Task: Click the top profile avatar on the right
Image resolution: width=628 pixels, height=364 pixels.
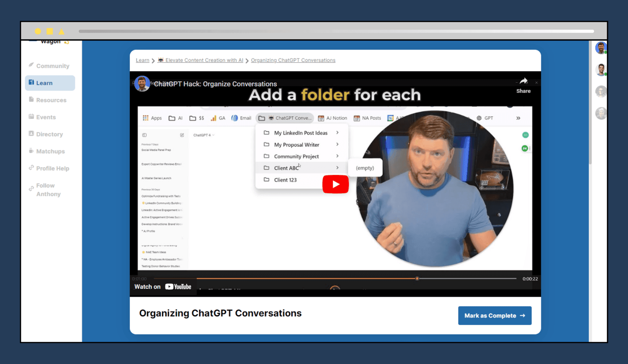Action: tap(601, 48)
